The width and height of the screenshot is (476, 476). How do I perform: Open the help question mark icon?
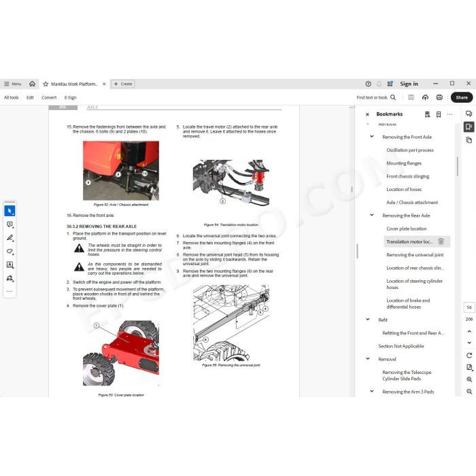369,84
